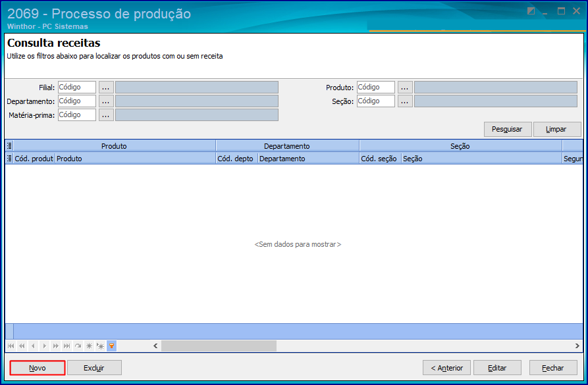The width and height of the screenshot is (588, 385).
Task: Sort by Cód. produt column header
Action: tap(34, 159)
